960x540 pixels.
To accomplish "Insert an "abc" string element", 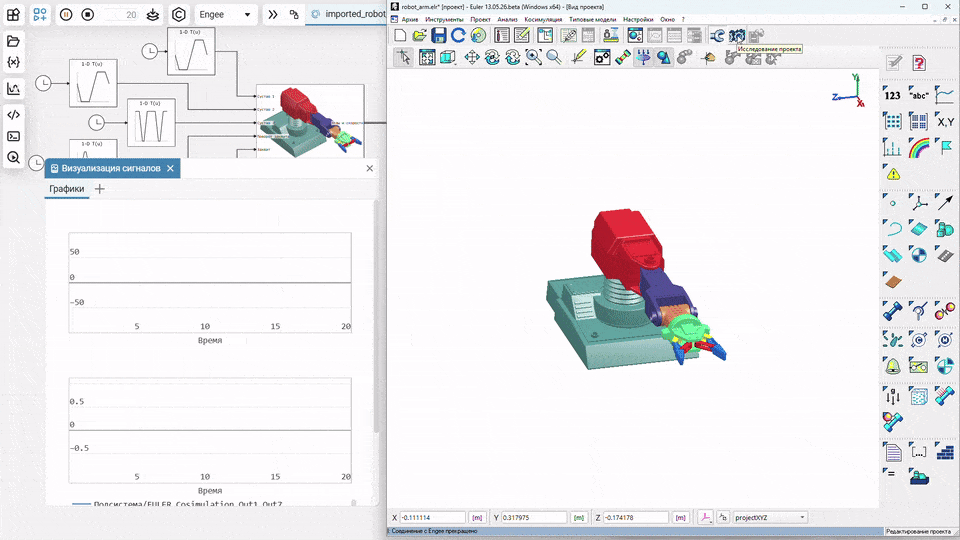I will tap(918, 95).
